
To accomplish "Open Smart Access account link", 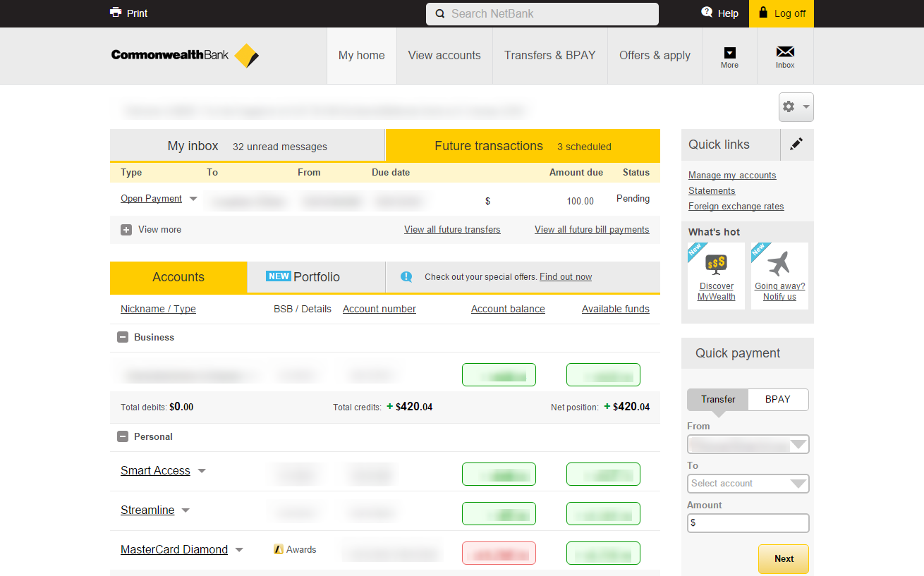I will [155, 471].
